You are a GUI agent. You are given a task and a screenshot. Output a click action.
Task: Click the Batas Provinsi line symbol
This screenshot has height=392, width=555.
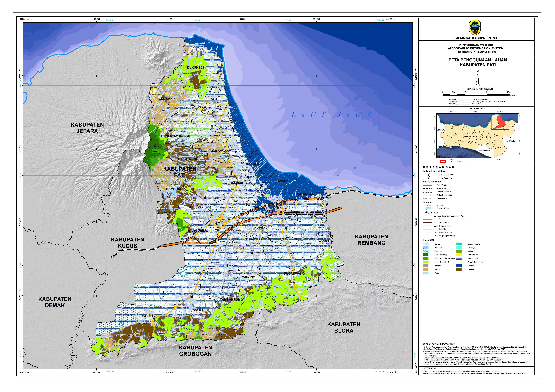click(x=428, y=189)
